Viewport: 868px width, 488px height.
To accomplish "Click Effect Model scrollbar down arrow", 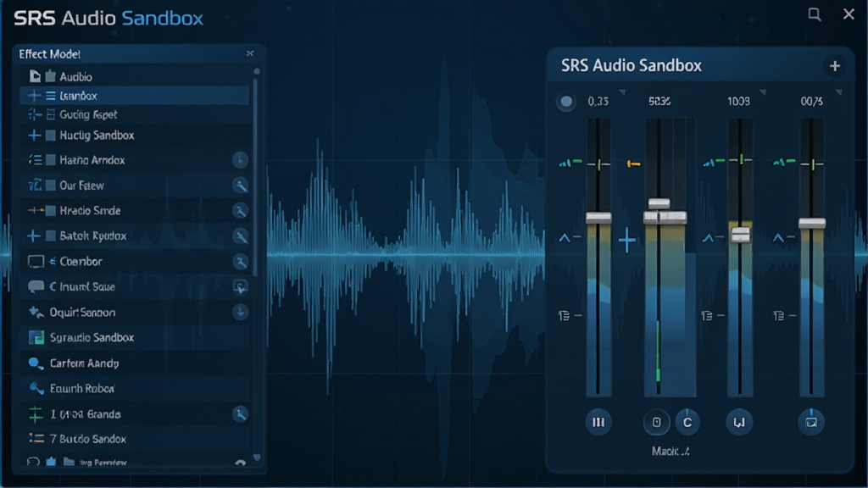I will click(257, 457).
